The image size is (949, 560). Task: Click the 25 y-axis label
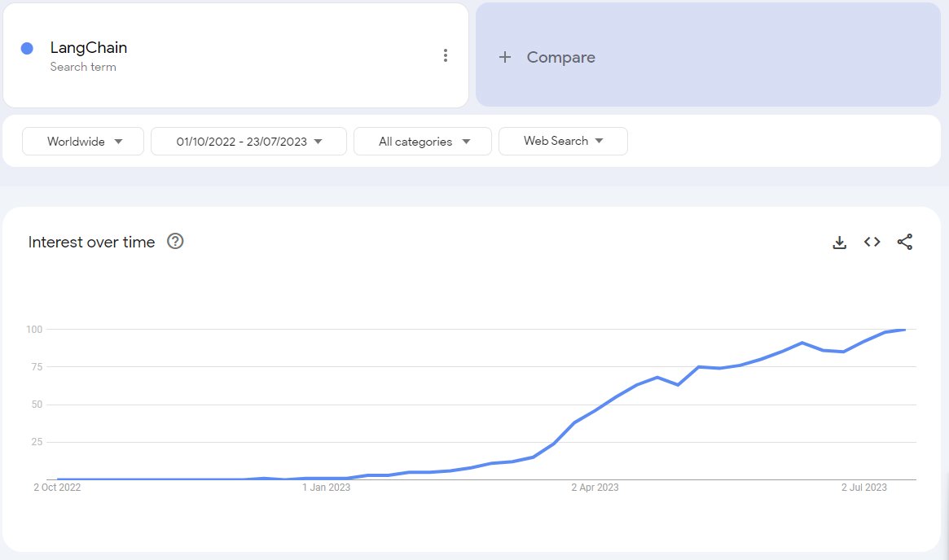(37, 442)
